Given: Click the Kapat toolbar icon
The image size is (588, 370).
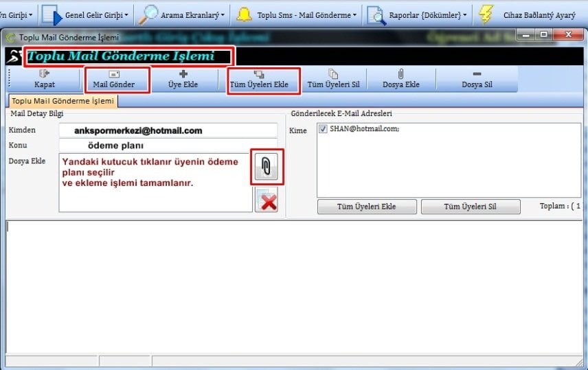Looking at the screenshot, I should 44,75.
